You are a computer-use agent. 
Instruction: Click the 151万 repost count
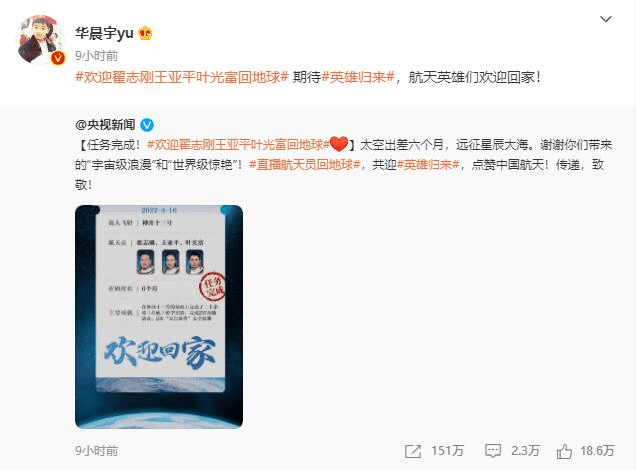coord(447,451)
